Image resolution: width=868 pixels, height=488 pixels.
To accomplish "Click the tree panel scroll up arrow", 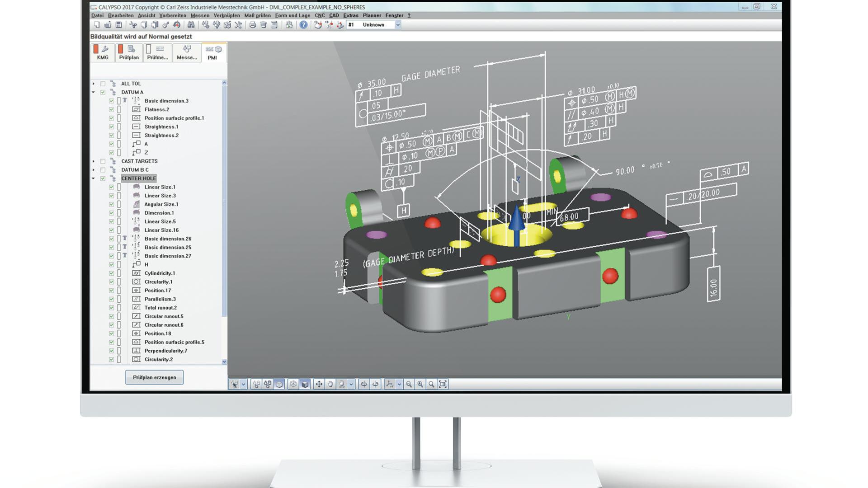I will point(224,83).
